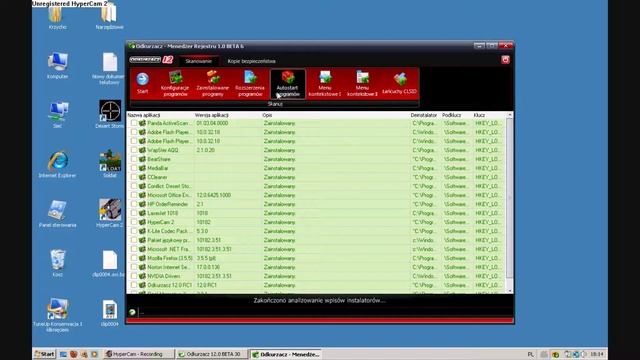Click the PL language indicator in tray
Image resolution: width=640 pixels, height=360 pixels.
click(x=530, y=354)
